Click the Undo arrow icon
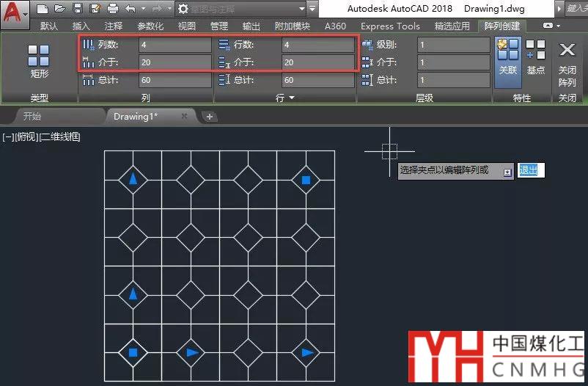 [x=131, y=9]
